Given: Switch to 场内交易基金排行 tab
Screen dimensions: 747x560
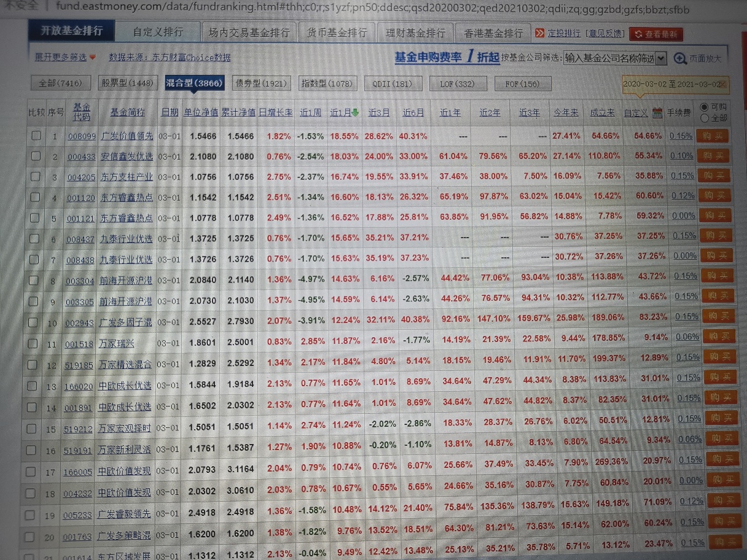Looking at the screenshot, I should 249,33.
